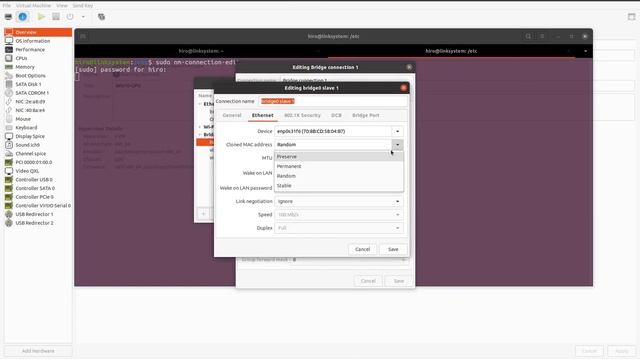Image resolution: width=640 pixels, height=360 pixels.
Task: Click the Connection name input field
Action: [333, 101]
